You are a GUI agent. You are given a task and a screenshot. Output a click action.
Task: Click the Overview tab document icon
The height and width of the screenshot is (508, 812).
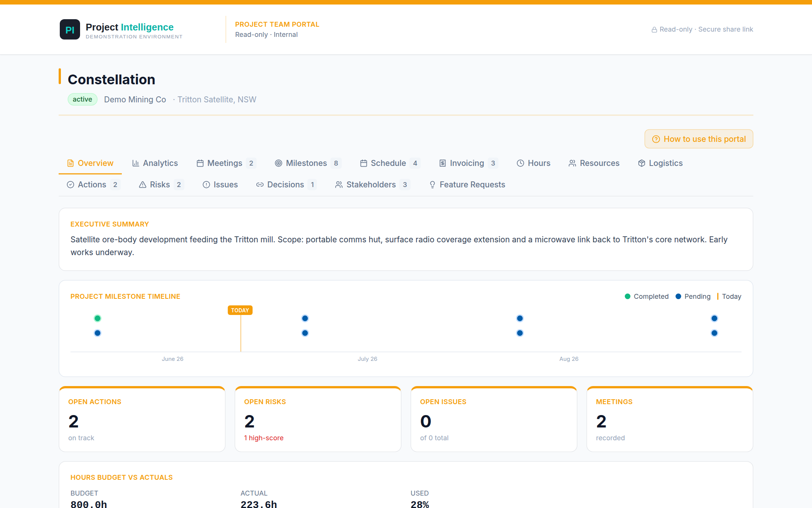[x=70, y=163]
